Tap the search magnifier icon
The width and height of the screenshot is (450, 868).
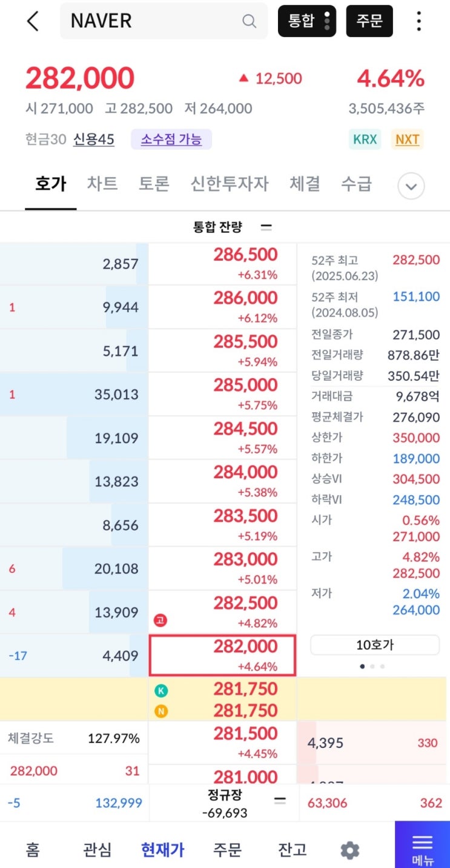click(249, 21)
